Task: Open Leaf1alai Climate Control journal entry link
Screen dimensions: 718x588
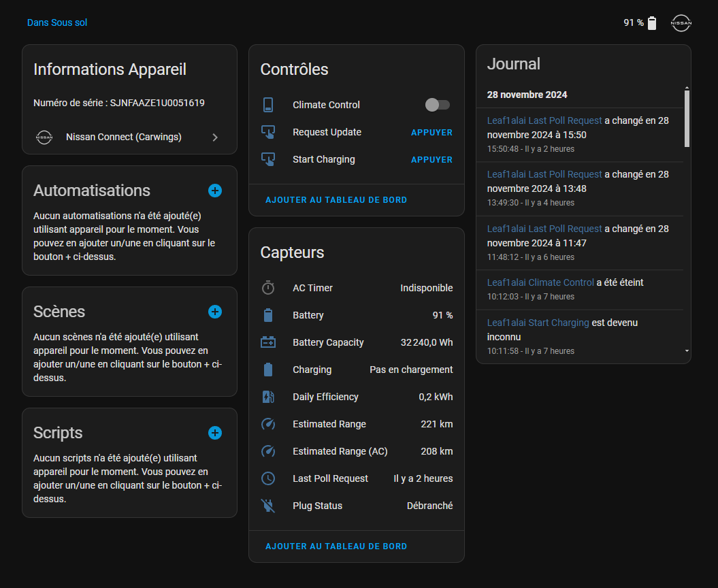Action: pyautogui.click(x=540, y=282)
